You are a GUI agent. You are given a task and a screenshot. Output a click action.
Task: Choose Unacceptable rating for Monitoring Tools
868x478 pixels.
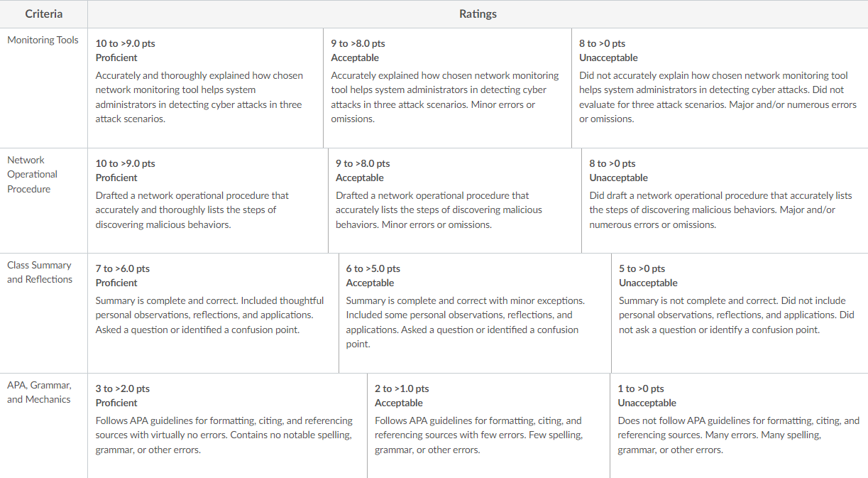pos(720,88)
